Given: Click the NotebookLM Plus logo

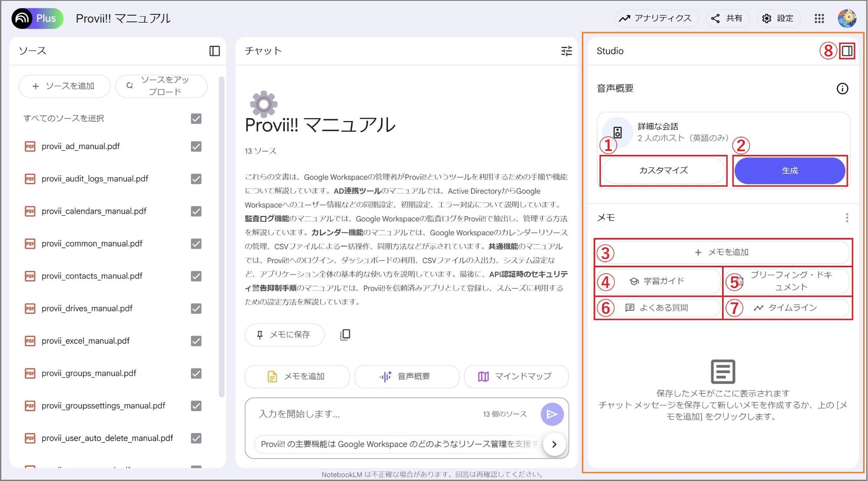Looking at the screenshot, I should pyautogui.click(x=37, y=18).
